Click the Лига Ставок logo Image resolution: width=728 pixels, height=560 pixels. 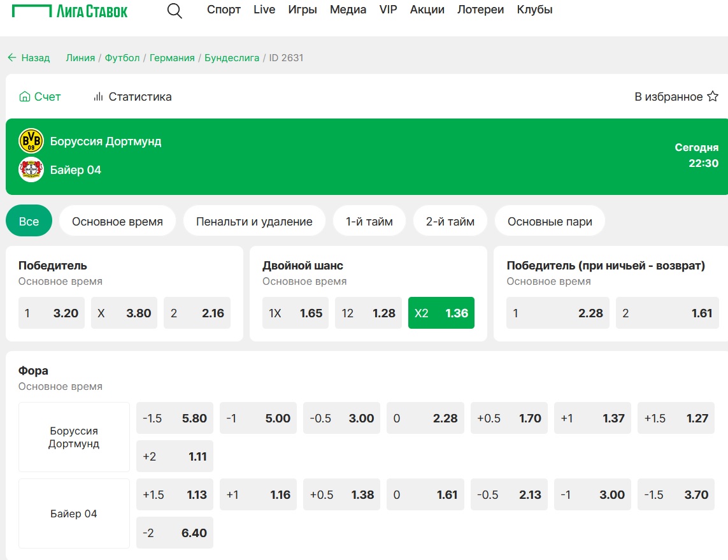(x=69, y=11)
